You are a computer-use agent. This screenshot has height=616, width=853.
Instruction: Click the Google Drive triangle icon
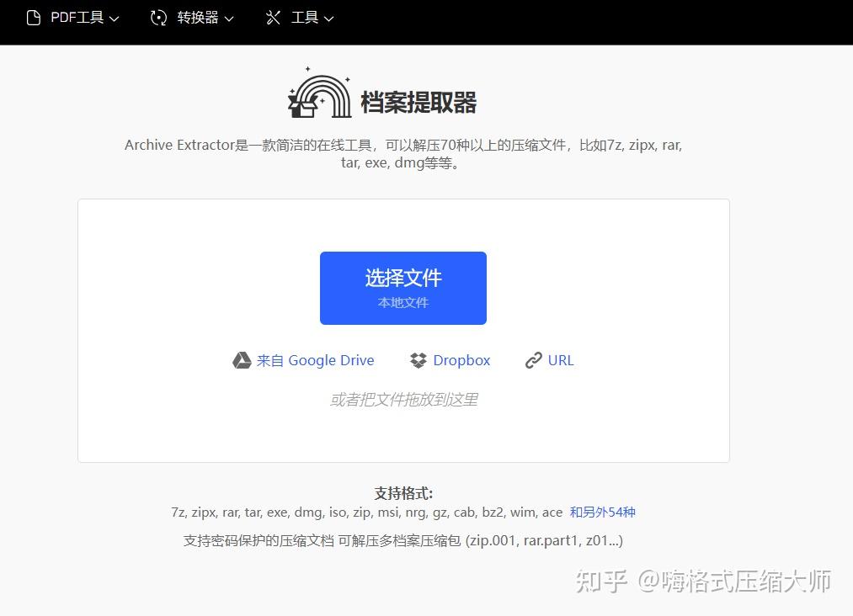click(x=241, y=360)
